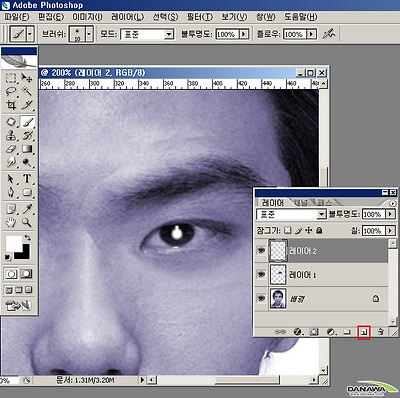400x398 pixels.
Task: Select the Clone Stamp tool
Action: tap(11, 136)
